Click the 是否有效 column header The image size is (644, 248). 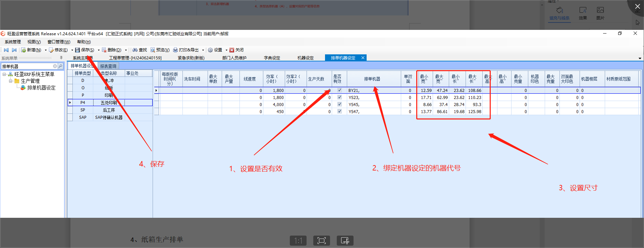[339, 79]
